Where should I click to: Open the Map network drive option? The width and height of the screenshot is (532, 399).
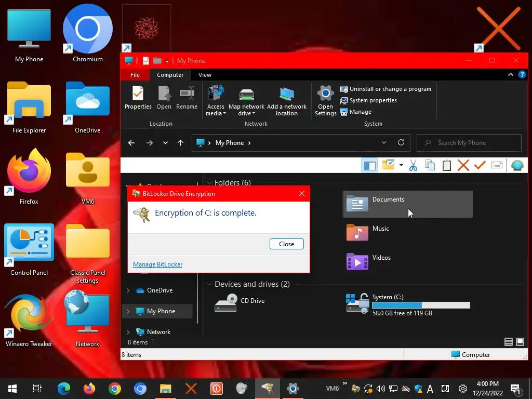(x=246, y=101)
